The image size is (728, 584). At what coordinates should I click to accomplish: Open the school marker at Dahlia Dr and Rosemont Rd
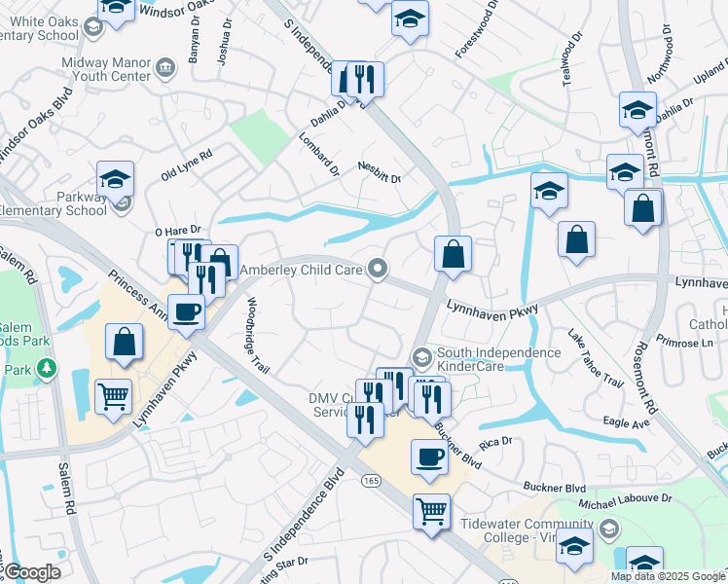click(637, 110)
